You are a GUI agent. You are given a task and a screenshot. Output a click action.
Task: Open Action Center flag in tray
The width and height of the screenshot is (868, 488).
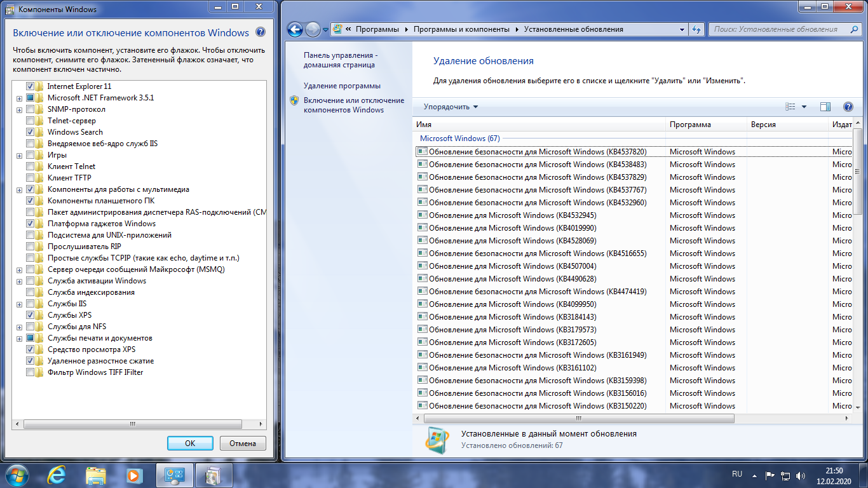[770, 475]
